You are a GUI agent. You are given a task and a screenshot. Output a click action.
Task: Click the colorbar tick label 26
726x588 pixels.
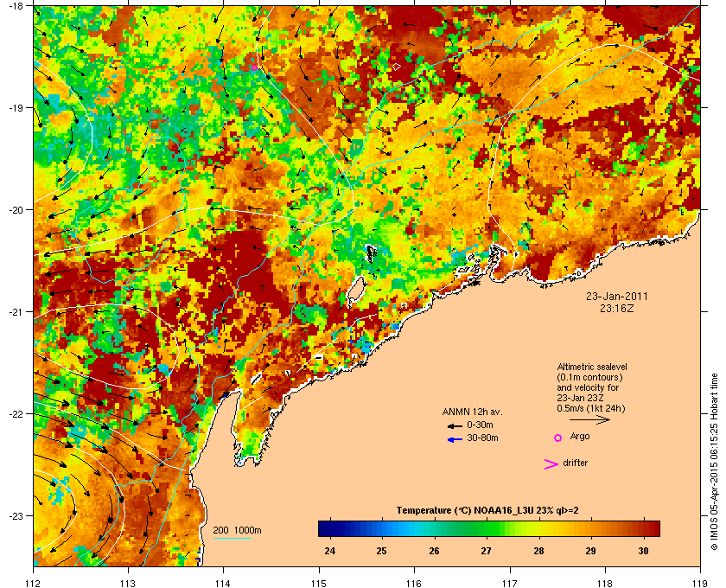[434, 551]
